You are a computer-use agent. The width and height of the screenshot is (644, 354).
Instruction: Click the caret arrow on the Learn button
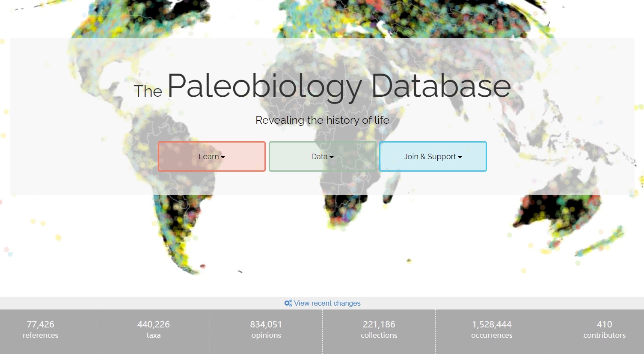pos(223,158)
